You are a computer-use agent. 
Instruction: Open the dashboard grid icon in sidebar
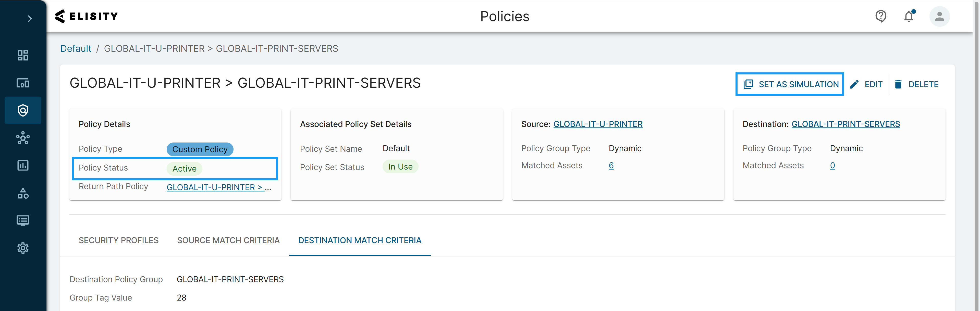click(x=23, y=56)
